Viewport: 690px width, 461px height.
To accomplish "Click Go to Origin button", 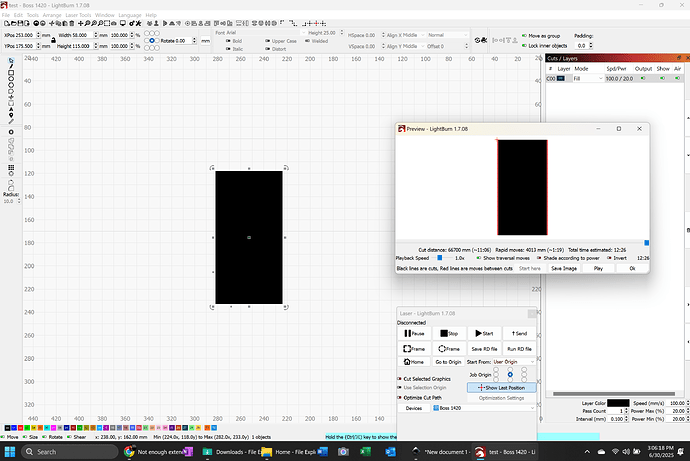I will [448, 362].
